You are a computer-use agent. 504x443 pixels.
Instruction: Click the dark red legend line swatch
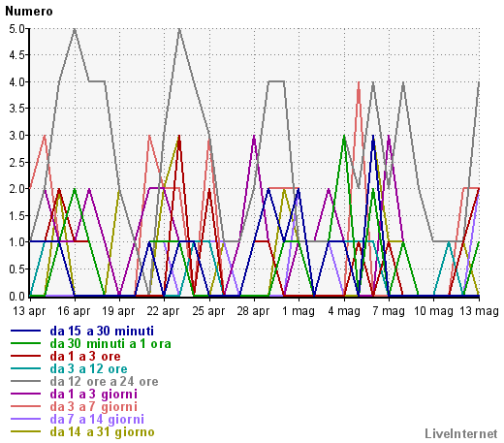pyautogui.click(x=26, y=356)
